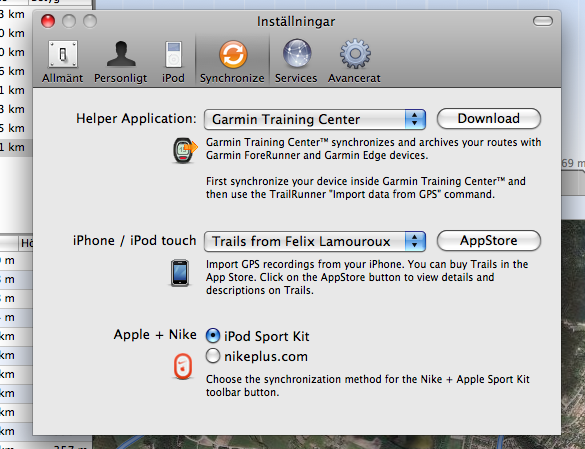The image size is (585, 449).
Task: Click the iPhone / iPod touch label
Action: click(x=135, y=241)
